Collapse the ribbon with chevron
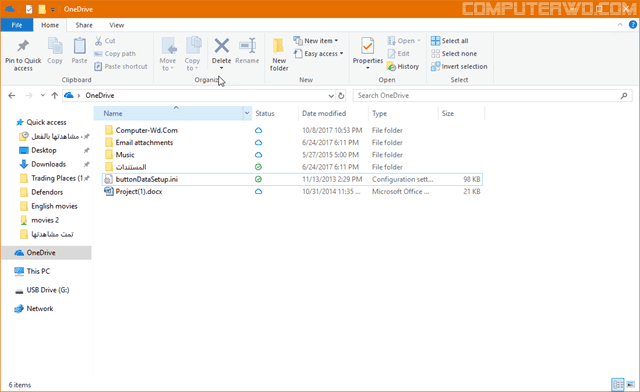The height and width of the screenshot is (392, 640). click(620, 25)
